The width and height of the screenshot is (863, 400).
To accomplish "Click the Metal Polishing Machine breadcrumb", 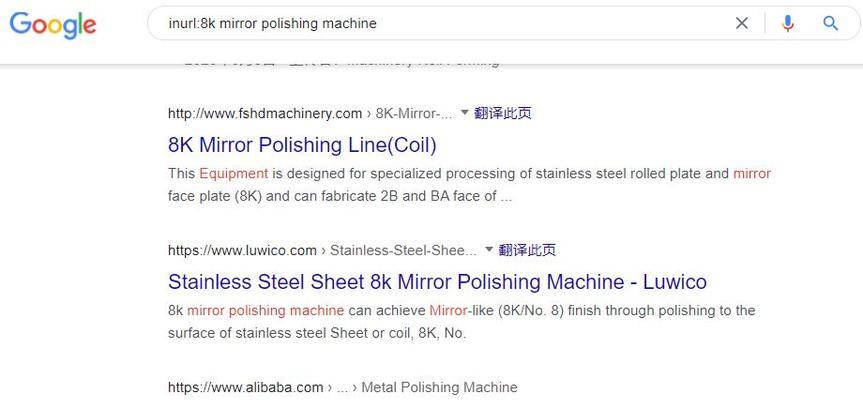I will coord(439,387).
